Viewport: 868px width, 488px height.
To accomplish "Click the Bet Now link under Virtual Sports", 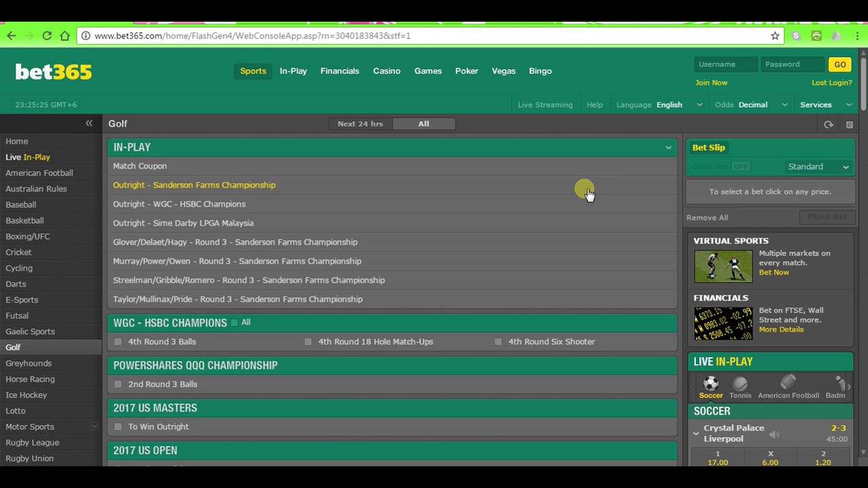I will pyautogui.click(x=774, y=272).
